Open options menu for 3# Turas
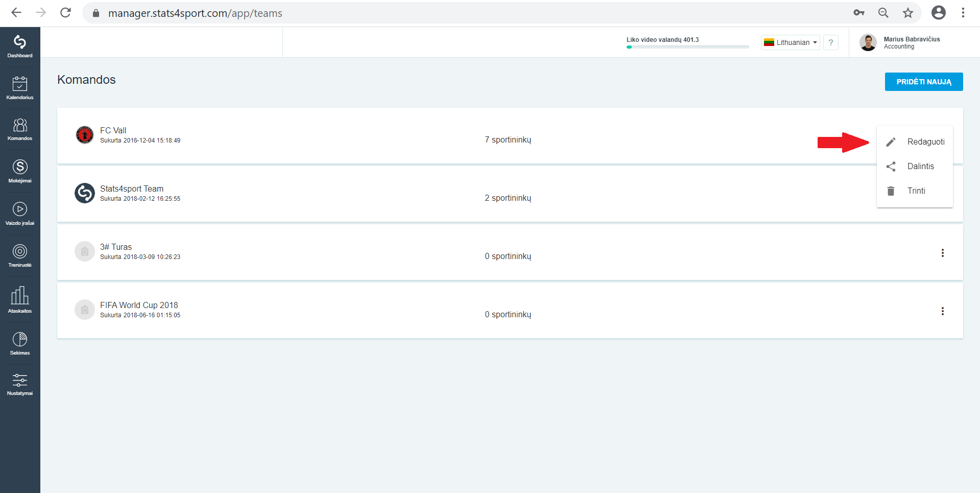 (x=943, y=253)
